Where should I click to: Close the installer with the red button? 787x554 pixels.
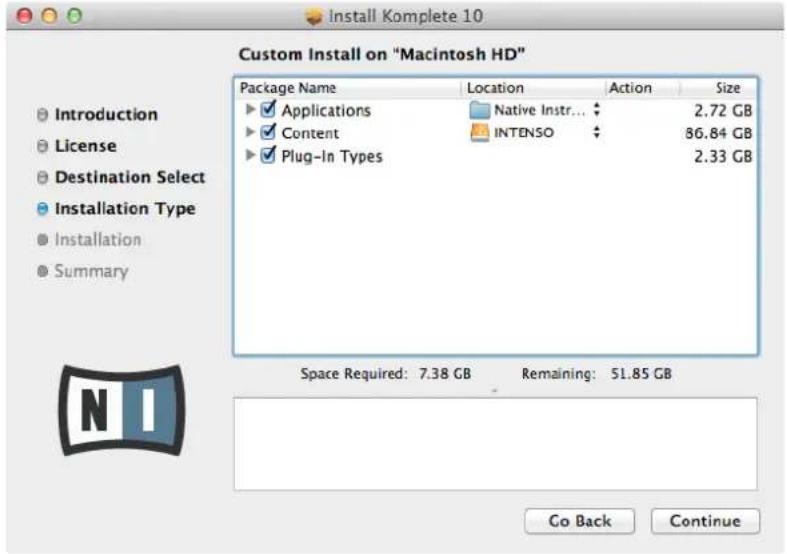click(24, 16)
